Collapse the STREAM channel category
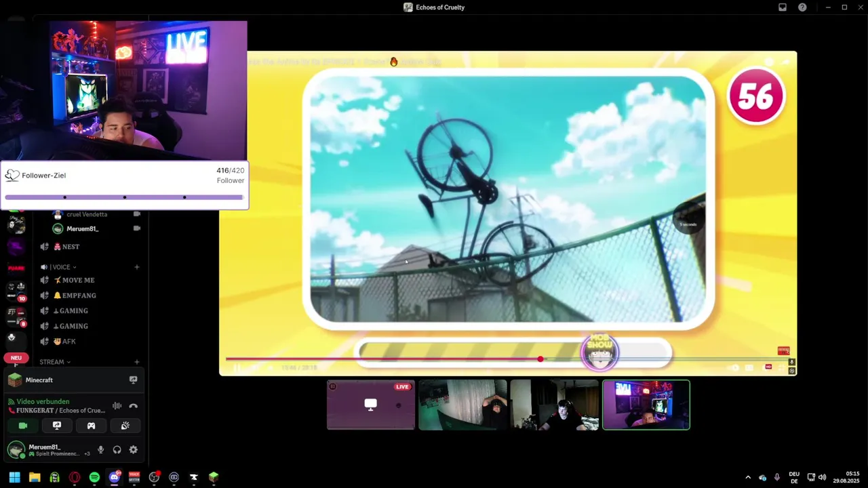Image resolution: width=868 pixels, height=488 pixels. click(55, 362)
